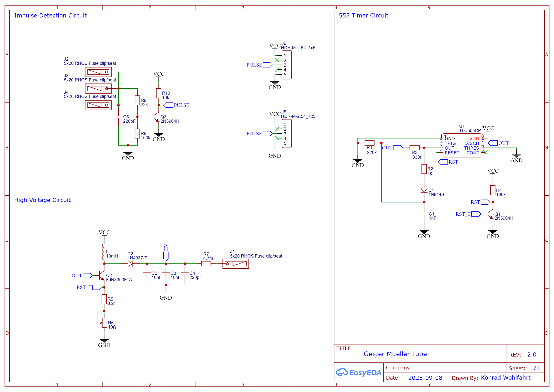Select the J5 header connector body

point(286,134)
